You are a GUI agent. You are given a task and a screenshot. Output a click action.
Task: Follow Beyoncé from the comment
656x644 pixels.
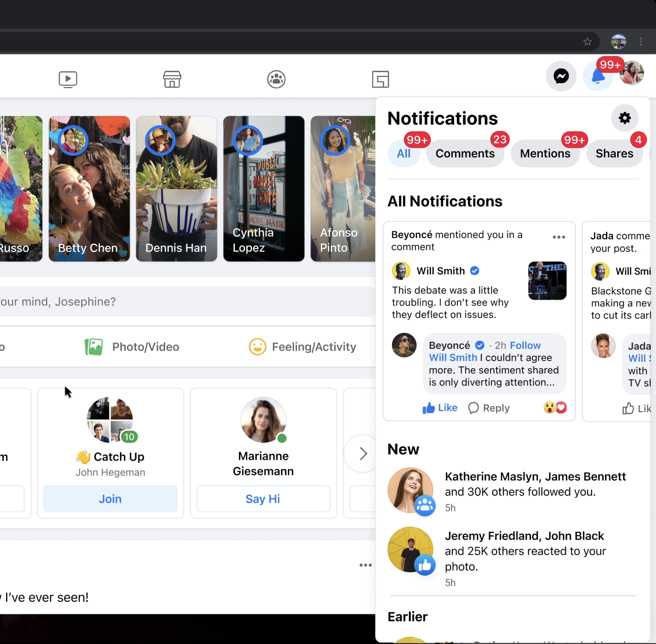(525, 345)
